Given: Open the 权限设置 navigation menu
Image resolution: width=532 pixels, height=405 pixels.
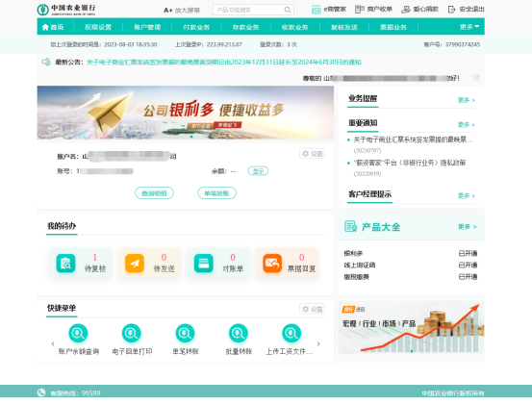Looking at the screenshot, I should point(98,27).
